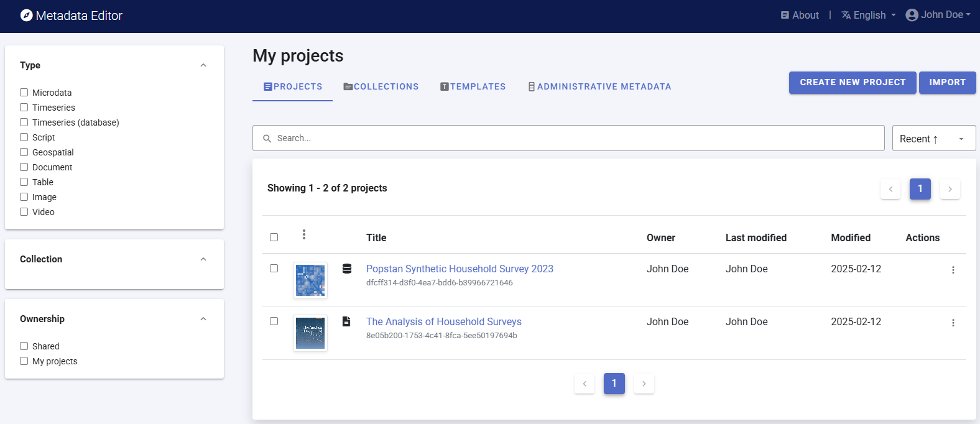Click the John Doe user avatar icon
980x424 pixels.
tap(912, 15)
